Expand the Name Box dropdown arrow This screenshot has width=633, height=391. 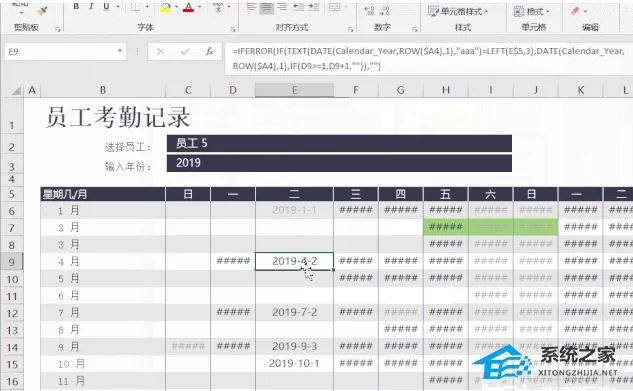[x=120, y=51]
